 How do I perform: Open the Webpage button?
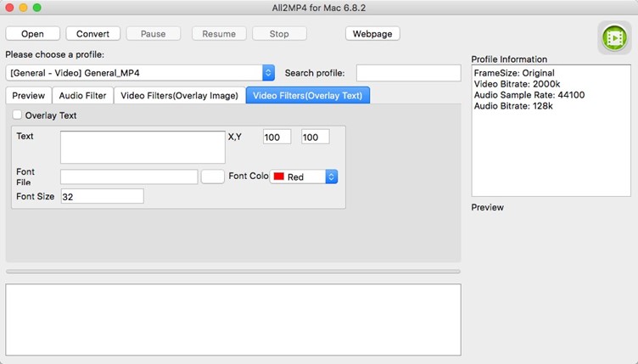(x=372, y=34)
